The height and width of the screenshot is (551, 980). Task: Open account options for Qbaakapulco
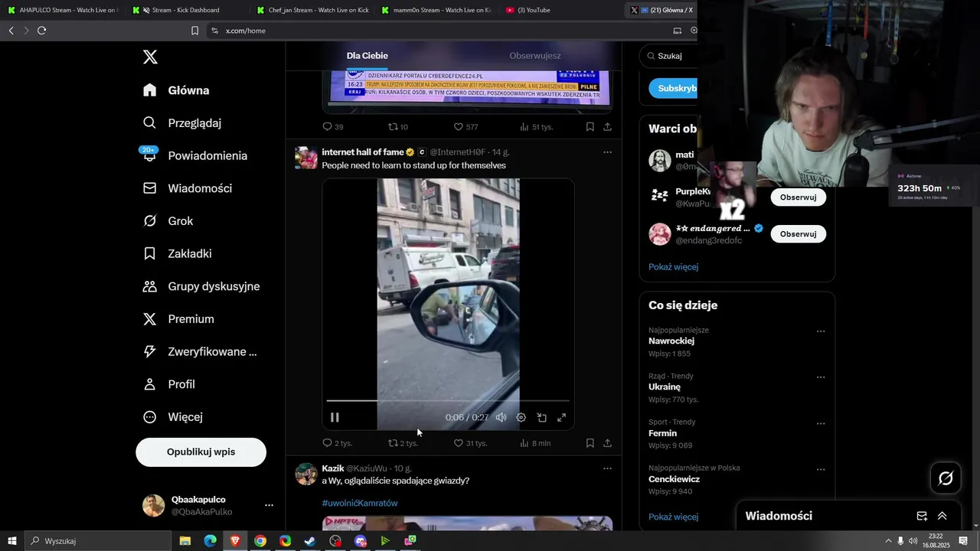coord(269,506)
